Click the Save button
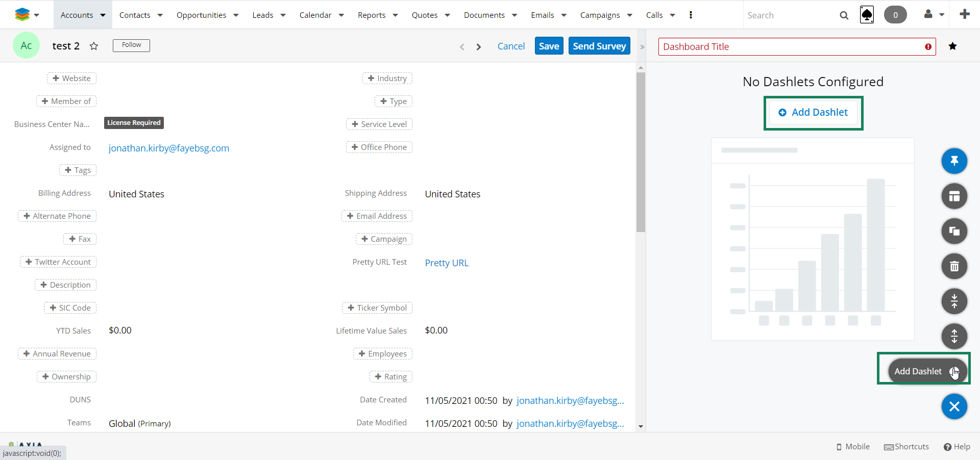This screenshot has height=460, width=980. tap(549, 46)
